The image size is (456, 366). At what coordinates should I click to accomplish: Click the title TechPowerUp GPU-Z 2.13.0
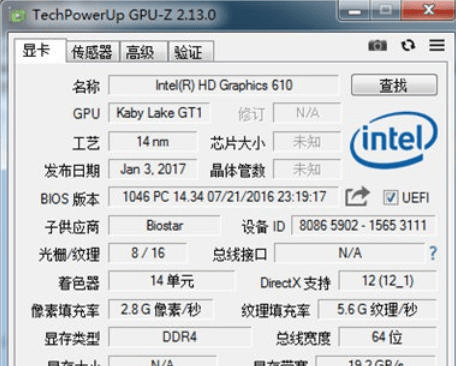pyautogui.click(x=124, y=15)
